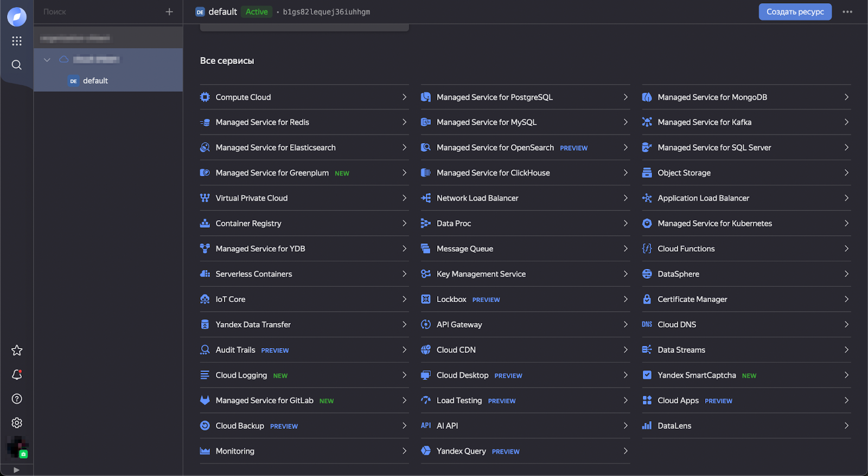Open Load Testing service link

point(459,401)
